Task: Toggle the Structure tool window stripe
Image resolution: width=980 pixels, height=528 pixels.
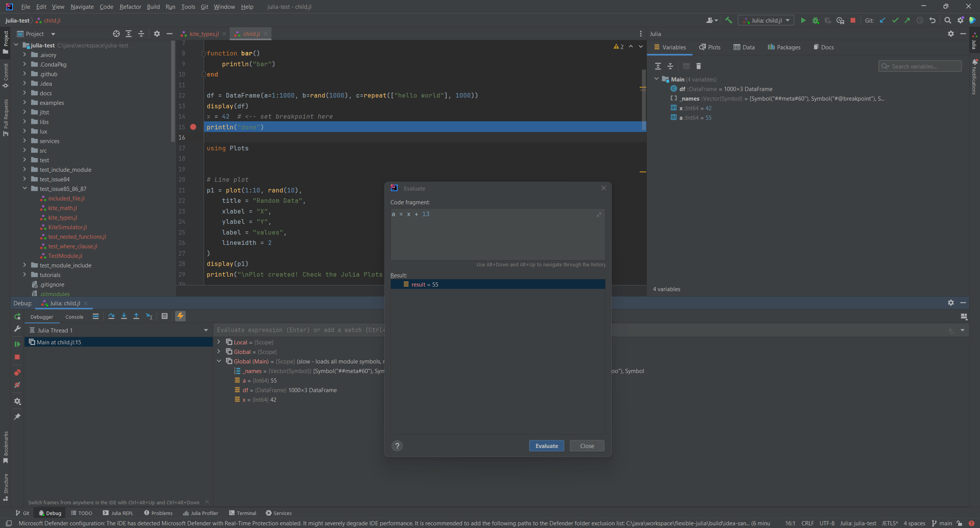Action: (x=5, y=487)
